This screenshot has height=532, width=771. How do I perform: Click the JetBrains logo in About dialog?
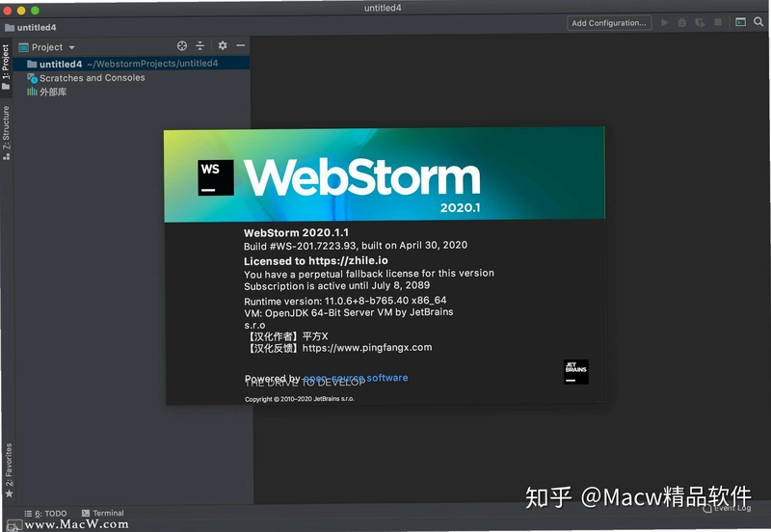(x=575, y=372)
